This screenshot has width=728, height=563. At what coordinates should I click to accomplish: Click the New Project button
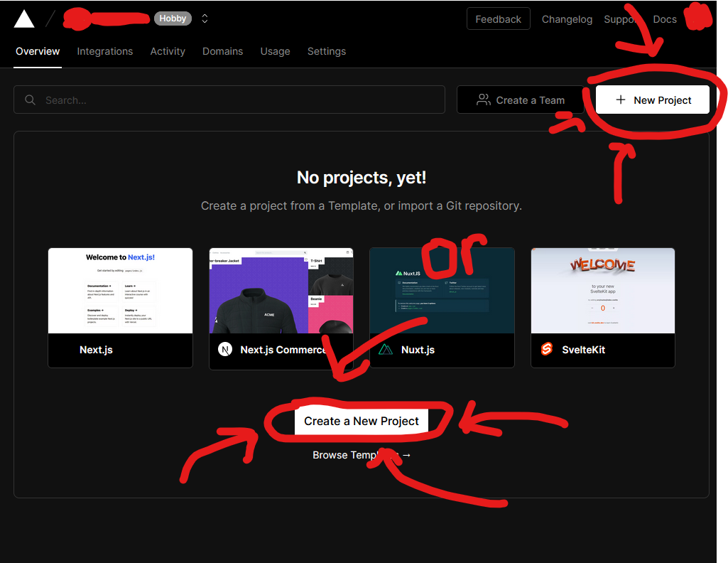[652, 100]
